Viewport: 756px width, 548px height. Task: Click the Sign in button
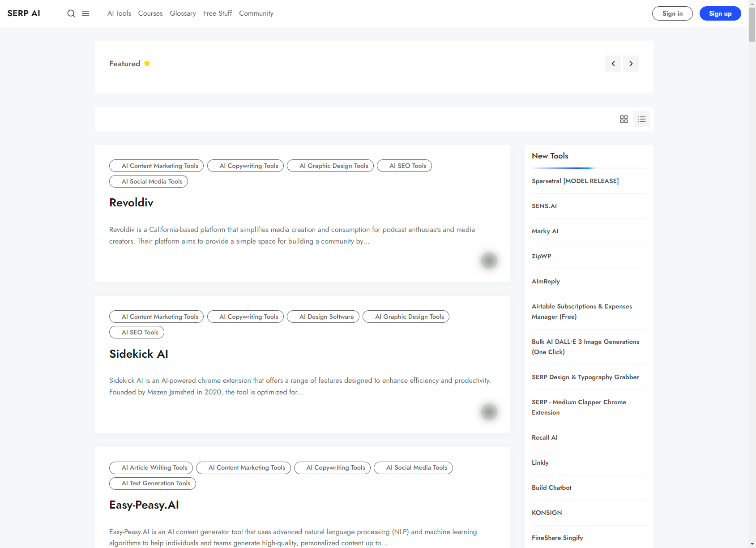tap(672, 13)
